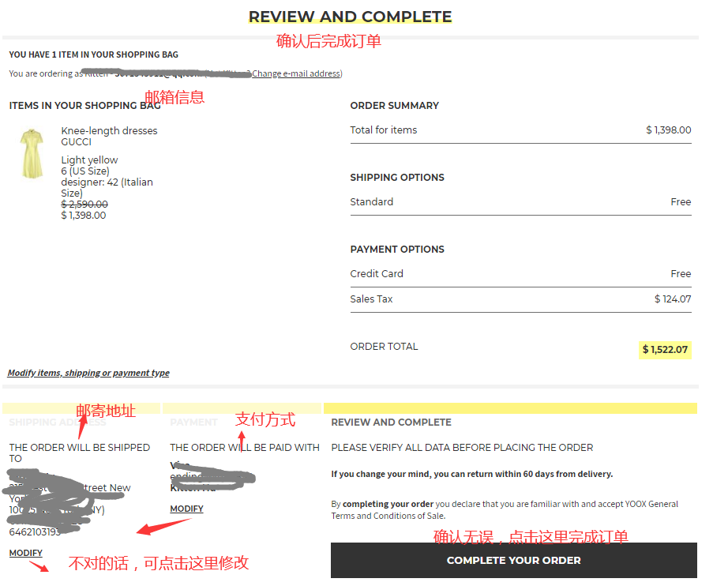Click MODIFY under the shipping address
This screenshot has height=586, width=728.
25,553
